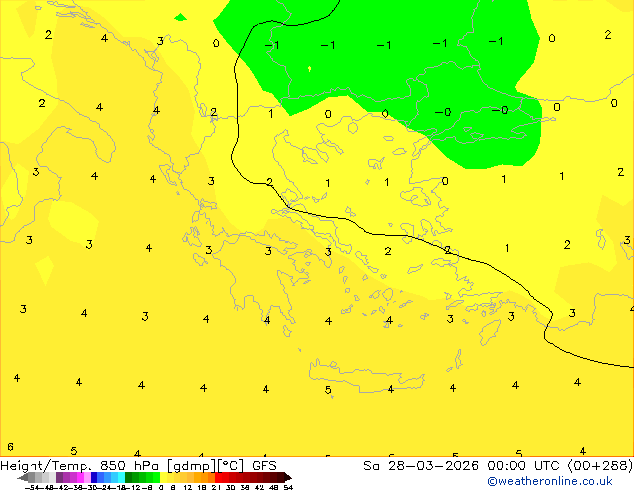Click the date "Sa 28-03-2026"
This screenshot has height=490, width=634.
(421, 466)
